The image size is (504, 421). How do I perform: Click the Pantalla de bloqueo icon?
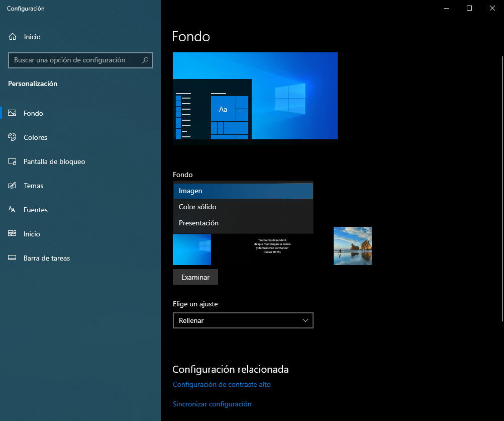(x=13, y=161)
